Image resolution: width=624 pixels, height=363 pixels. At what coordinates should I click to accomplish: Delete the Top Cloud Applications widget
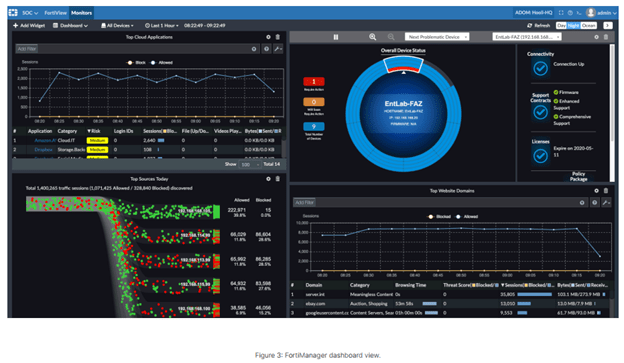click(278, 37)
